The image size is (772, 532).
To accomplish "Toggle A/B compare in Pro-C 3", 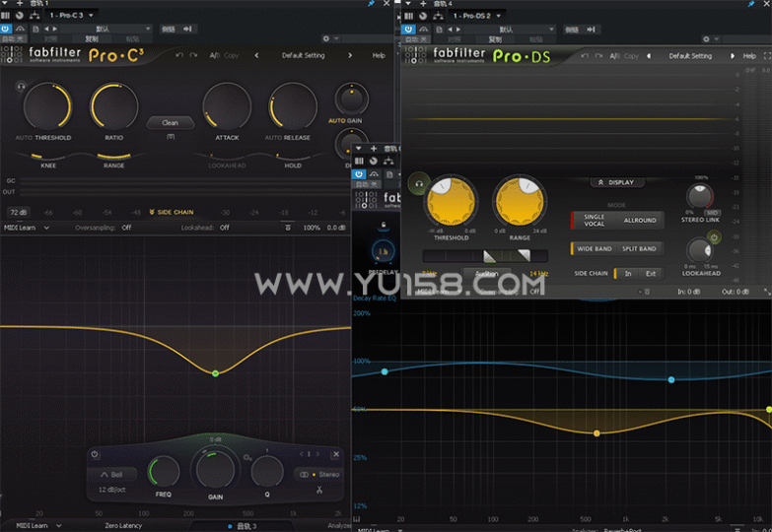I will [215, 55].
